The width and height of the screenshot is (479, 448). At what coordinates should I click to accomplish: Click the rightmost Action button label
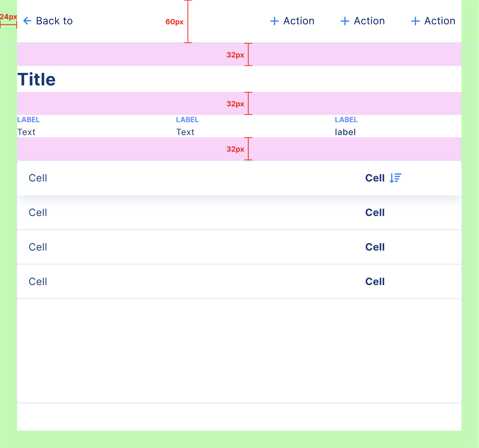(440, 21)
